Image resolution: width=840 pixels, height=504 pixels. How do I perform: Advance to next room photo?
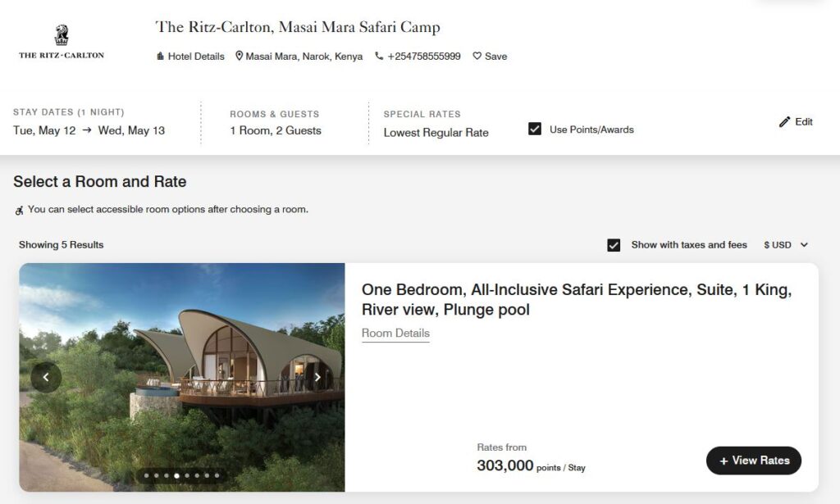click(x=317, y=377)
